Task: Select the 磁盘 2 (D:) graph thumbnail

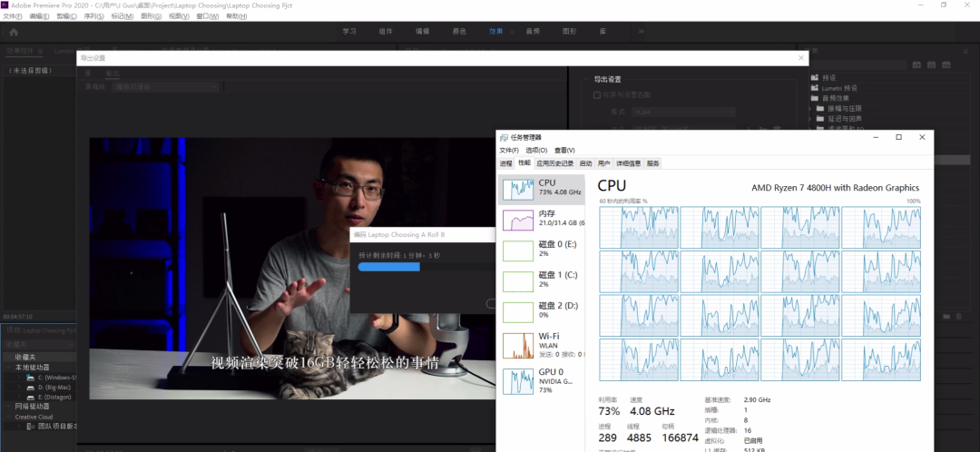Action: pyautogui.click(x=518, y=312)
